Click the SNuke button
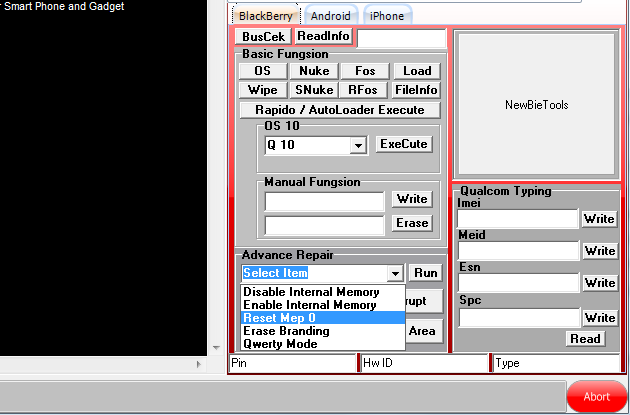 click(314, 90)
